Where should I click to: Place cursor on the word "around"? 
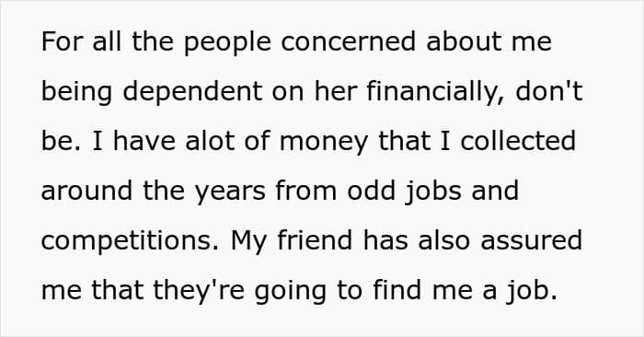[x=86, y=191]
